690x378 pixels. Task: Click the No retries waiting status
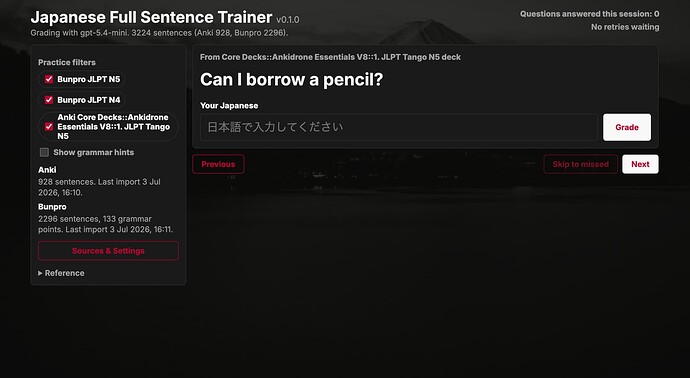pos(625,27)
